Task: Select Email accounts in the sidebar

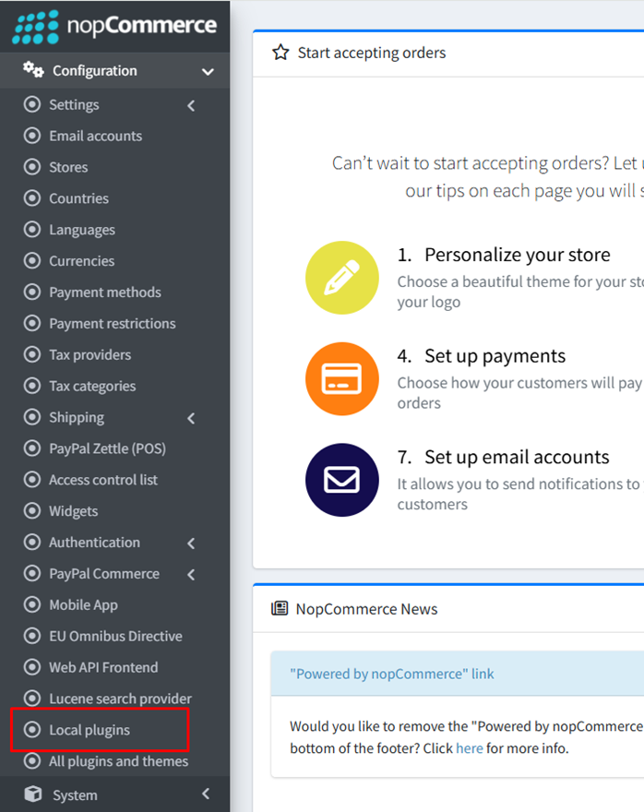Action: click(95, 136)
